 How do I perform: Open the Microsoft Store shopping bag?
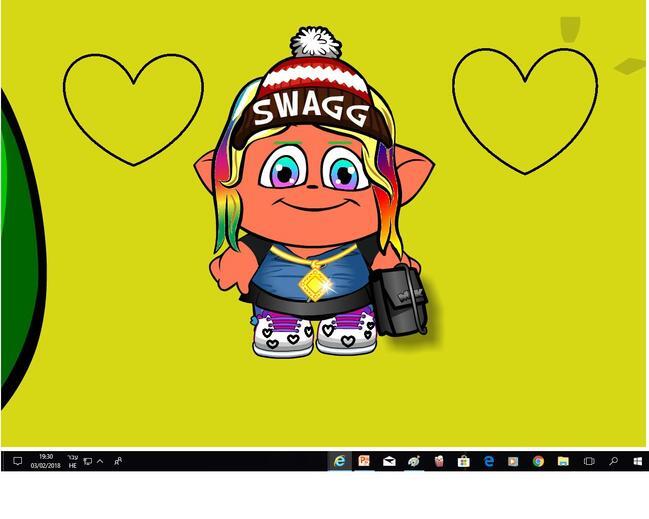coord(463,461)
